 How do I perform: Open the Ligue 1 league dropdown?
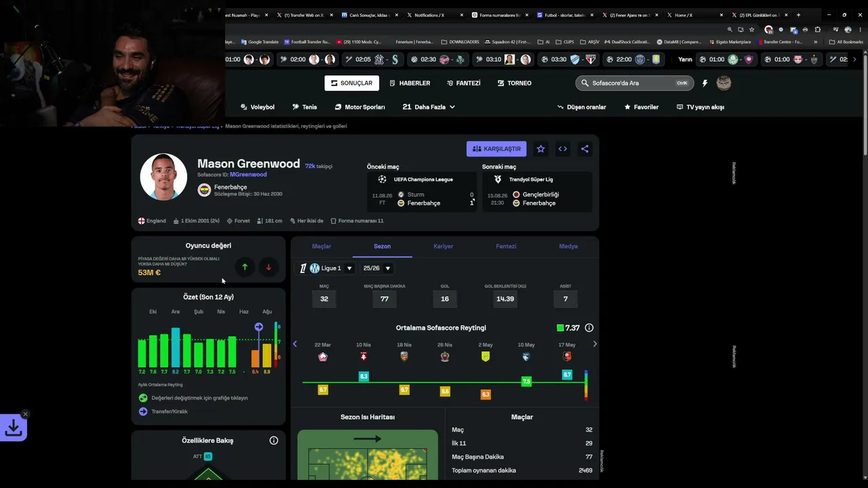point(327,268)
